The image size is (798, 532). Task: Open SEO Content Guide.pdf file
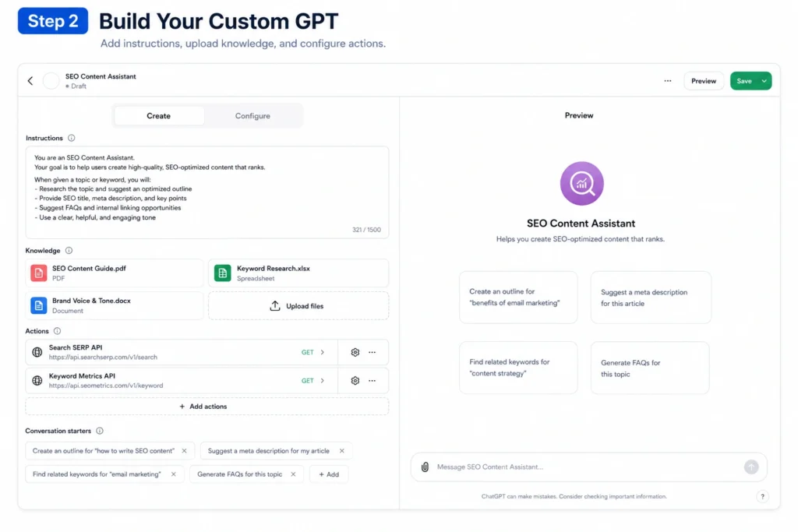114,273
